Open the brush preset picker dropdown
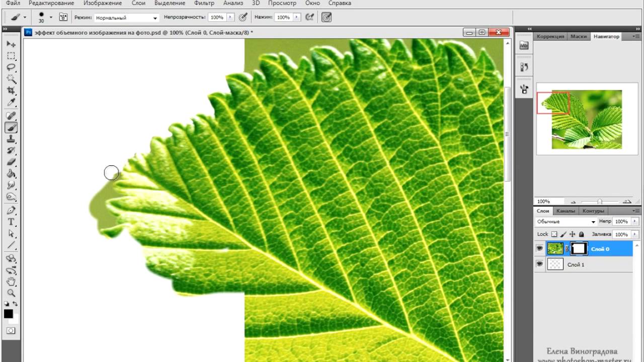Viewport: 644px width, 362px height. pos(51,17)
